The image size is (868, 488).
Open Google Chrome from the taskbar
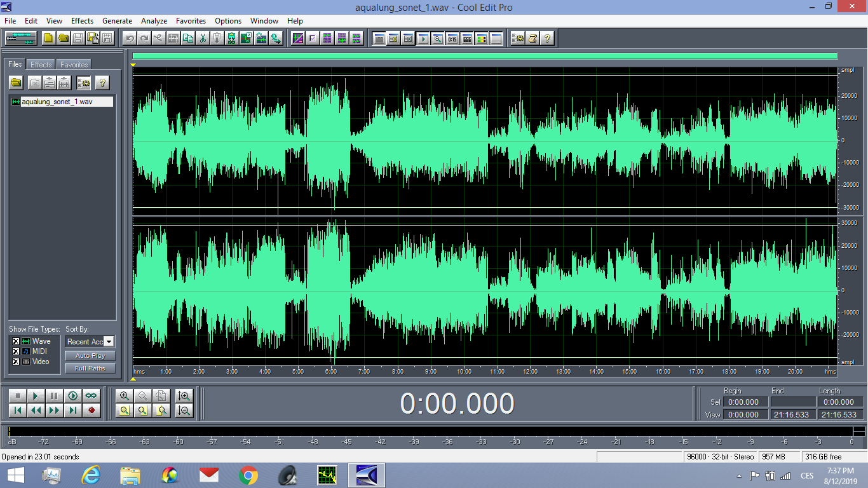pos(248,475)
